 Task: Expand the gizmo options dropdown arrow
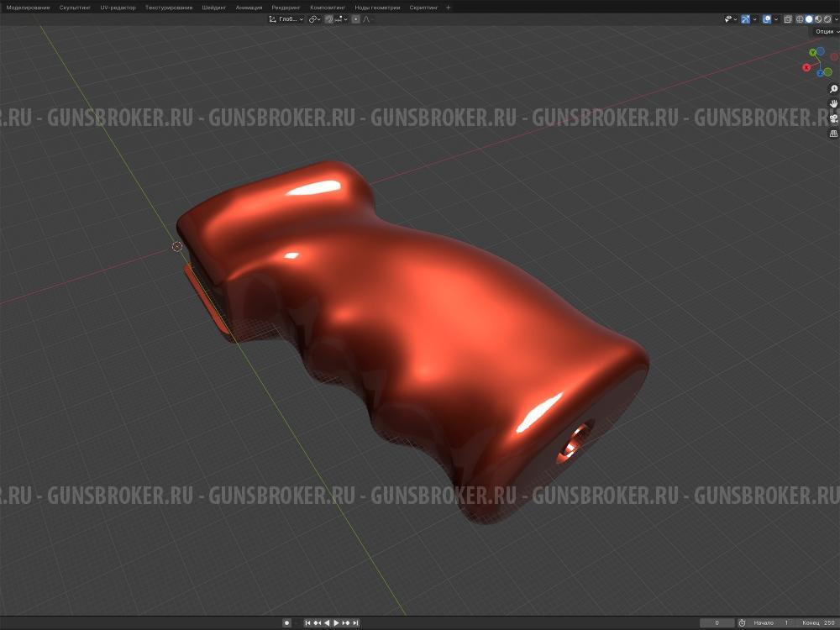point(755,19)
